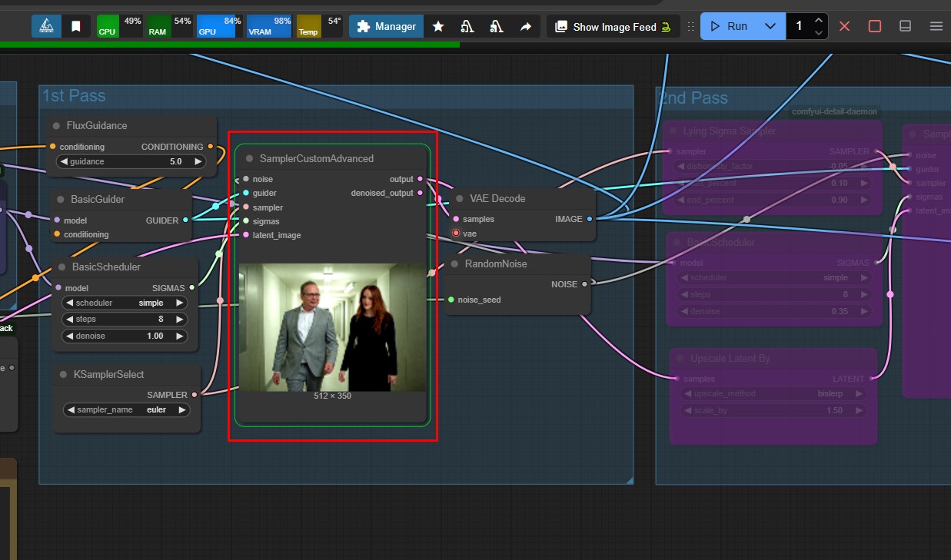Increase steps with the right arrow

point(180,319)
